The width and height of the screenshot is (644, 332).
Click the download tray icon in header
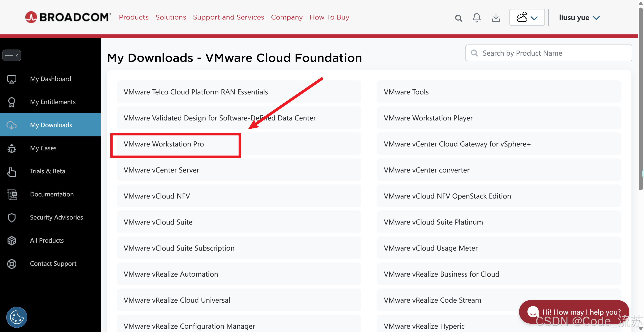[496, 18]
